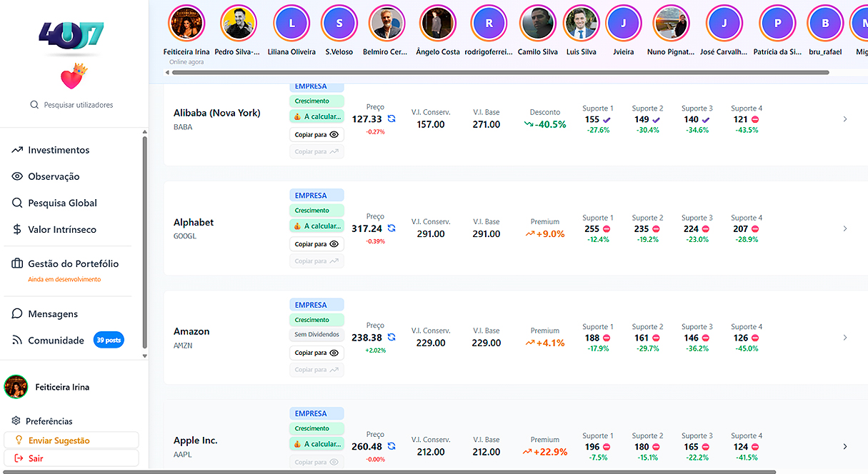Refresh the Alibaba price with the sync icon
This screenshot has width=868, height=474.
pyautogui.click(x=391, y=119)
